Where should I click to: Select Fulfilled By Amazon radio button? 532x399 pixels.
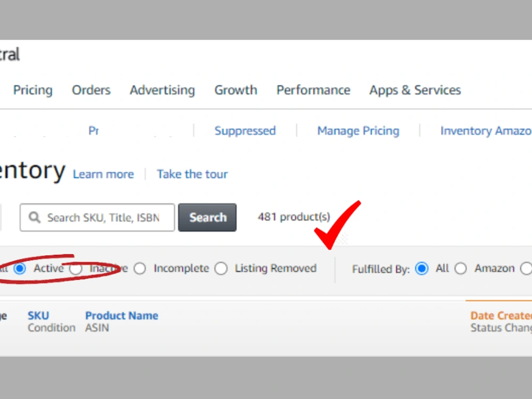460,269
